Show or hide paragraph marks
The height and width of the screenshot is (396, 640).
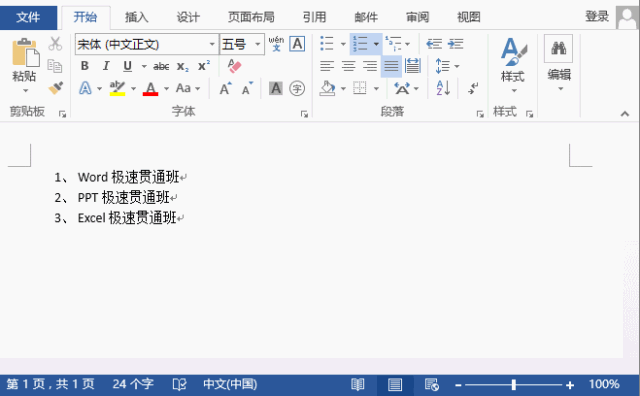click(x=473, y=88)
